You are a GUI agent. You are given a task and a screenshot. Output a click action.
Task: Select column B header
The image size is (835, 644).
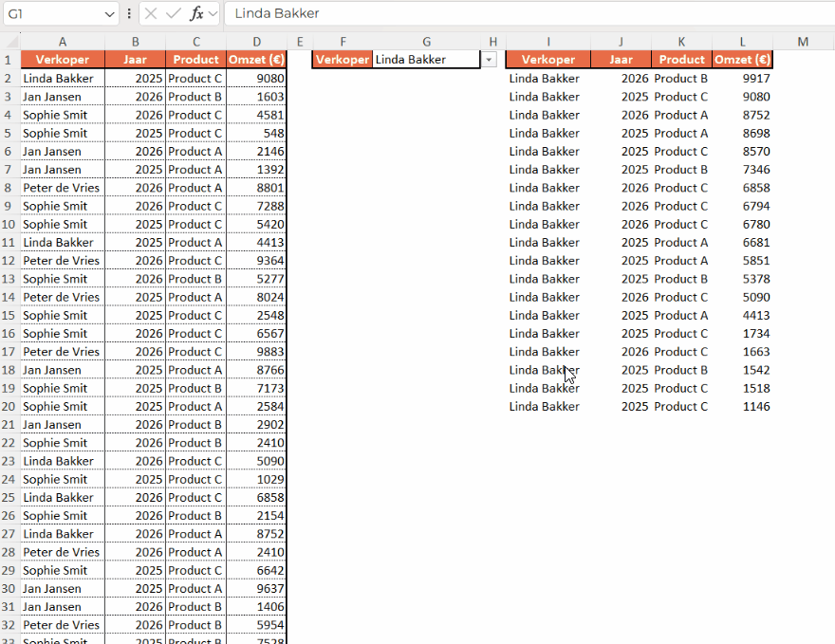point(136,42)
